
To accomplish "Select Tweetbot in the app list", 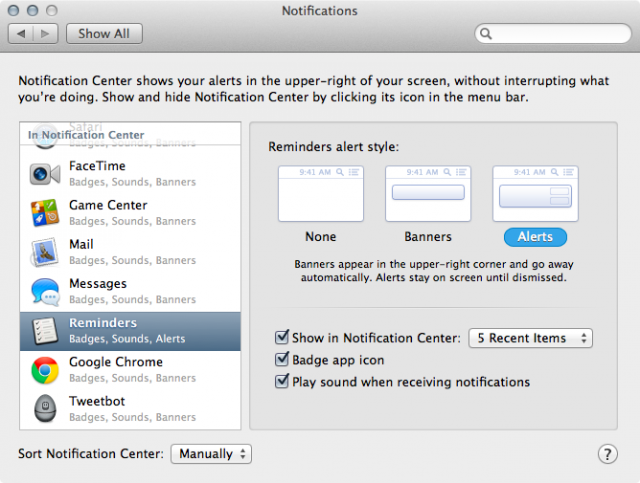I will point(130,409).
